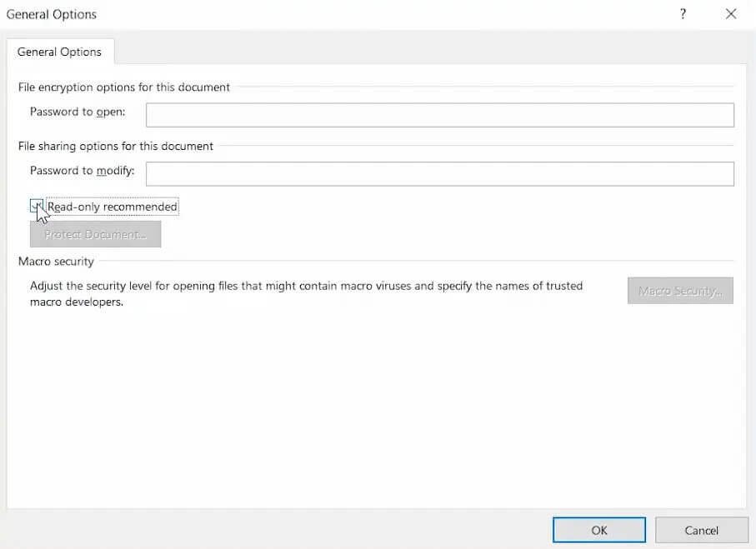The width and height of the screenshot is (756, 549).
Task: Close the General Options dialog
Action: tap(731, 14)
